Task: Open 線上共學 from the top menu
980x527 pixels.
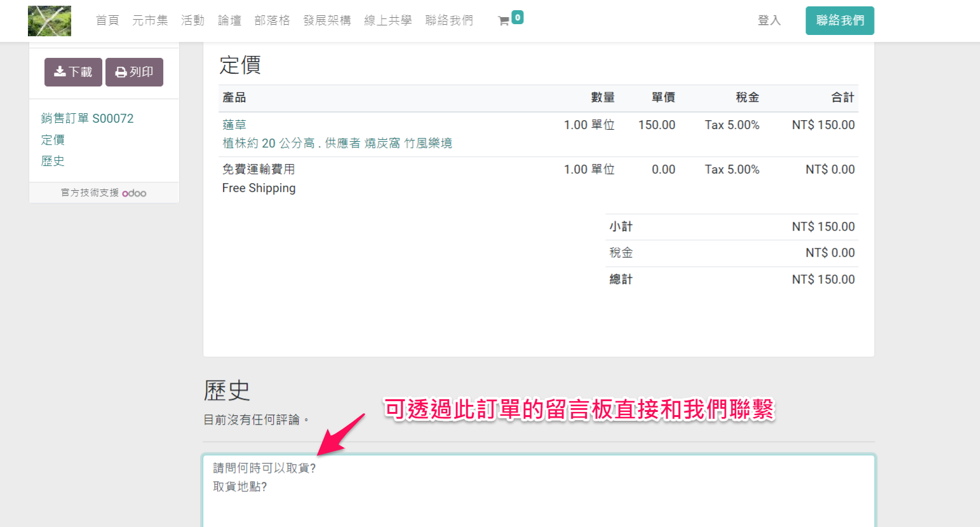Action: tap(387, 20)
